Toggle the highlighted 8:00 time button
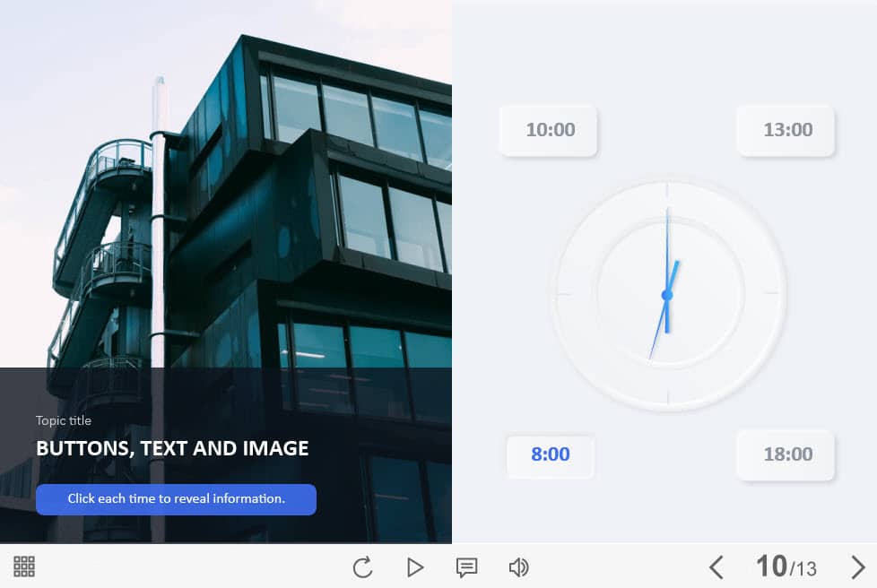Image resolution: width=877 pixels, height=588 pixels. (550, 454)
